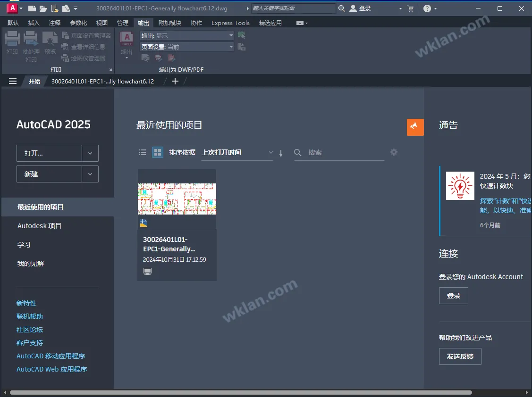Switch to the Express Tools ribbon tab
532x397 pixels.
(230, 23)
